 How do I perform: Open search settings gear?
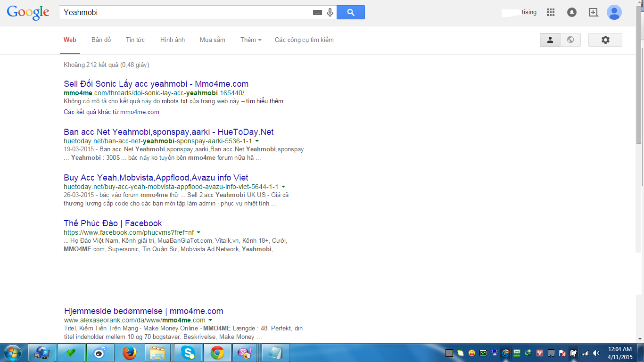pyautogui.click(x=605, y=40)
